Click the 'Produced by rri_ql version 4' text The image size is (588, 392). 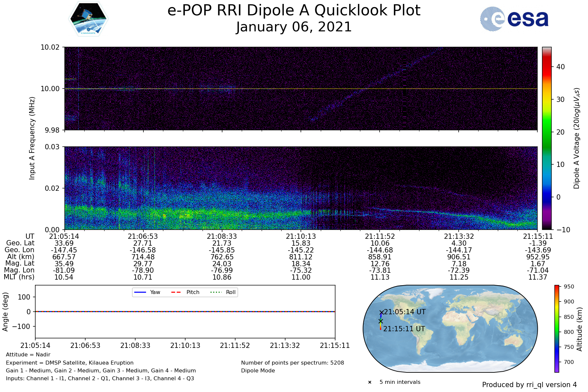pos(529,385)
